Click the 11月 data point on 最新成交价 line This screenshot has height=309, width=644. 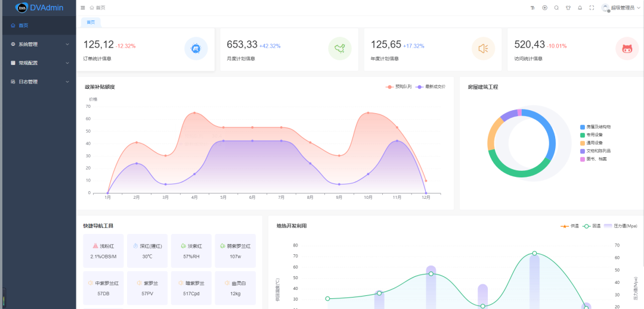pyautogui.click(x=397, y=141)
